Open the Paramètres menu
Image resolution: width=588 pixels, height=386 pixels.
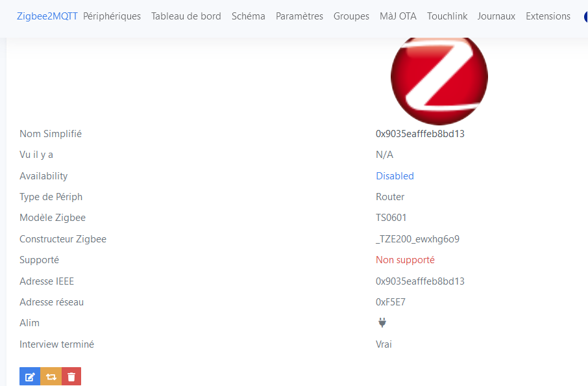tap(299, 16)
